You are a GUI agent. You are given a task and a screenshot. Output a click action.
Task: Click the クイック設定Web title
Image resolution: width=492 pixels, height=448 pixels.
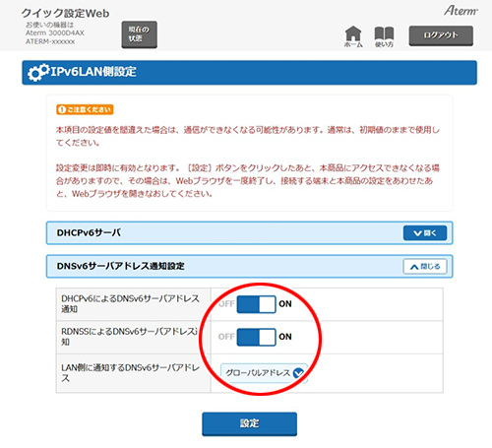coord(65,13)
